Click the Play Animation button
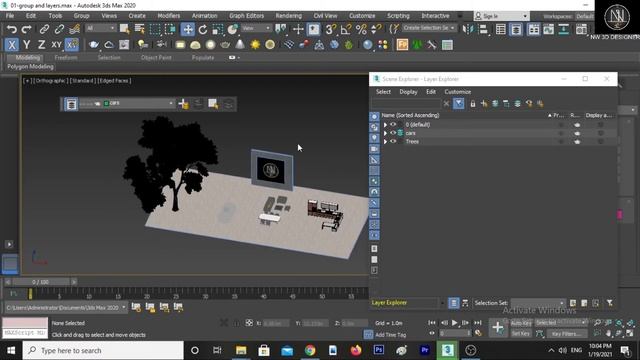 click(x=454, y=323)
